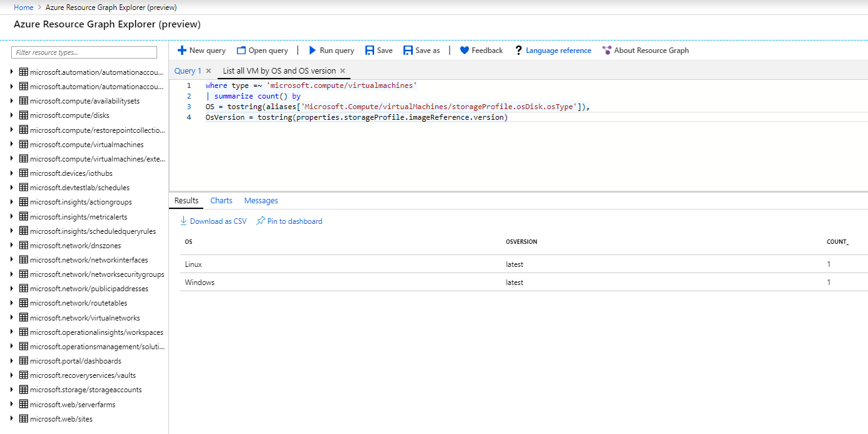This screenshot has height=434, width=868.
Task: Open the Language reference link
Action: click(558, 51)
